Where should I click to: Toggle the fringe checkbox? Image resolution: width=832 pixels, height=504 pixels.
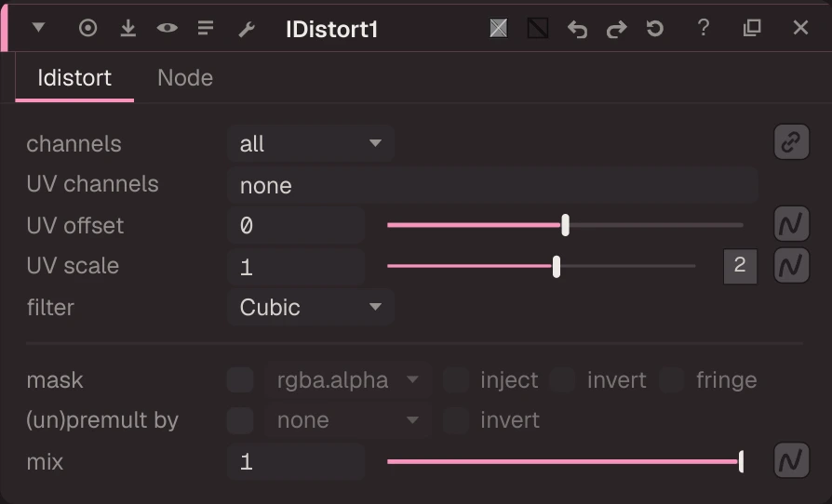[671, 380]
